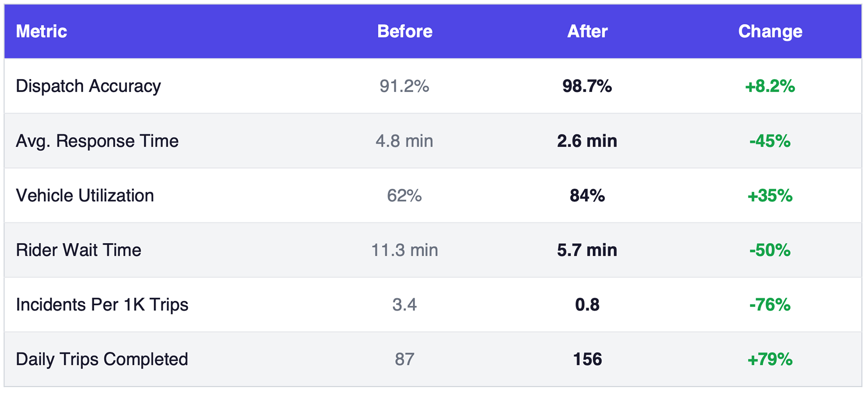Select the 2.6 min after value
This screenshot has width=868, height=393.
[x=587, y=141]
